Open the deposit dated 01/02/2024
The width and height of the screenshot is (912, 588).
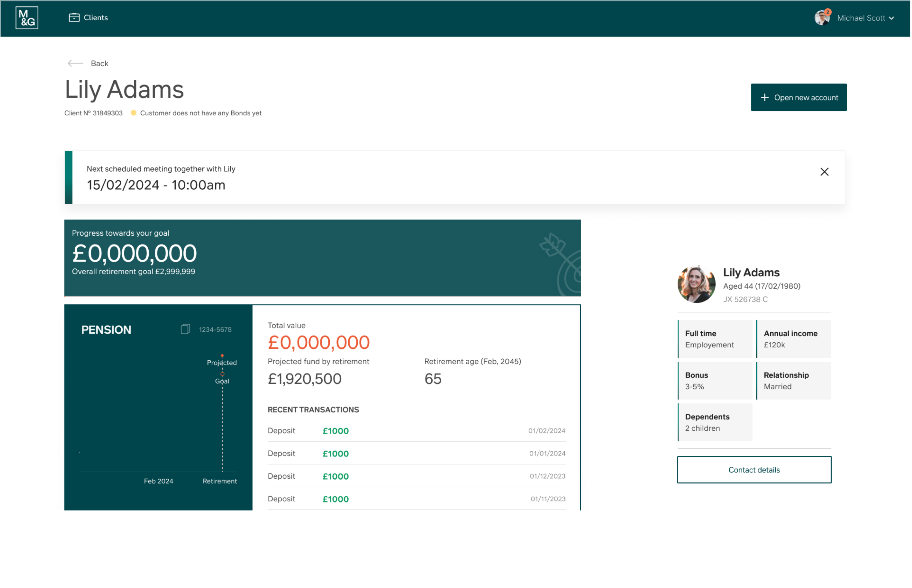pyautogui.click(x=417, y=431)
